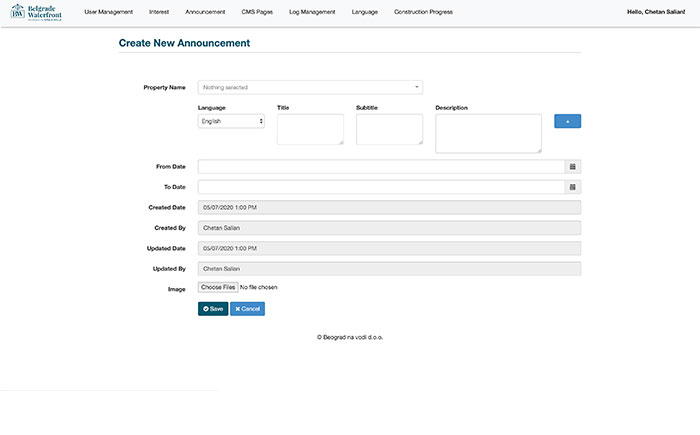Screen dimensions: 700x435
Task: Click the Beograd na vodi d.o.o. footer text
Action: point(350,337)
